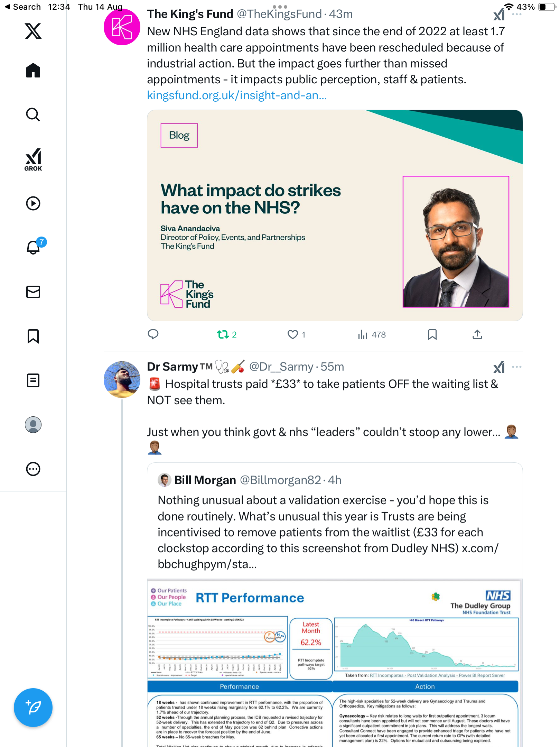Return to Search via status bar back

coord(23,7)
